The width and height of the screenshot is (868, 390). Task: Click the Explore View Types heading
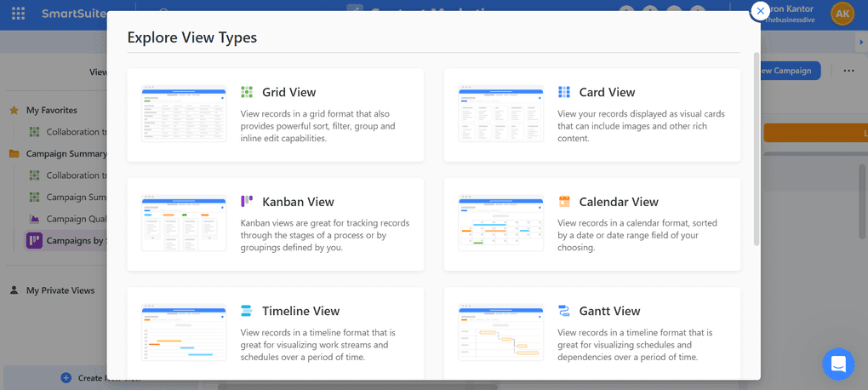[192, 37]
